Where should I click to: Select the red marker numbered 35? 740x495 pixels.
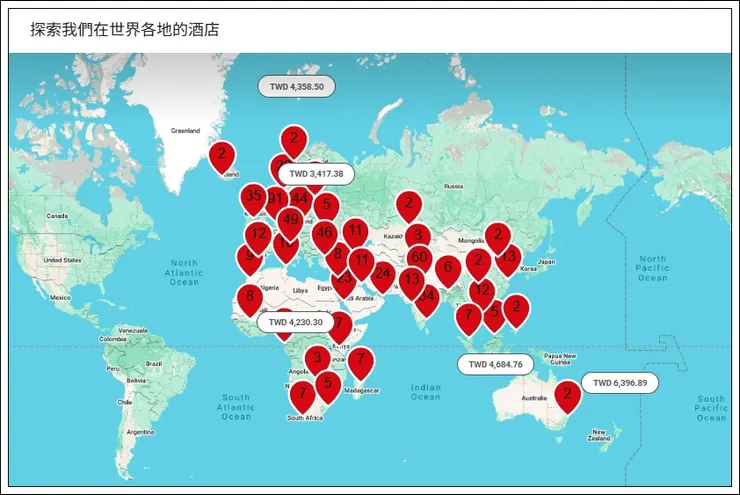[x=253, y=198]
